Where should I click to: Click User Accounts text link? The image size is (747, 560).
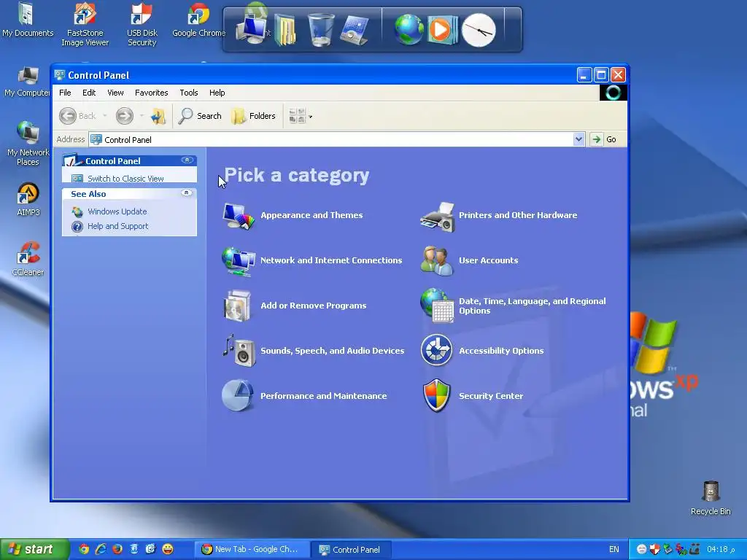pos(488,260)
